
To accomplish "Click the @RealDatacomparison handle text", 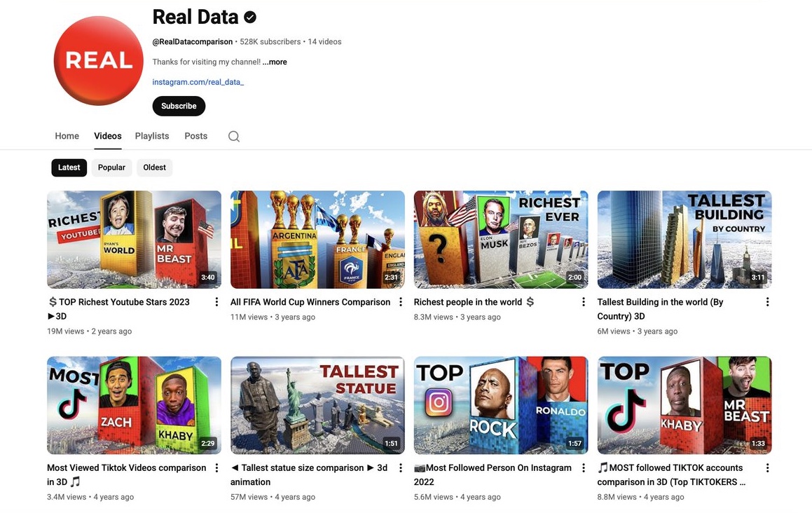I will tap(192, 41).
